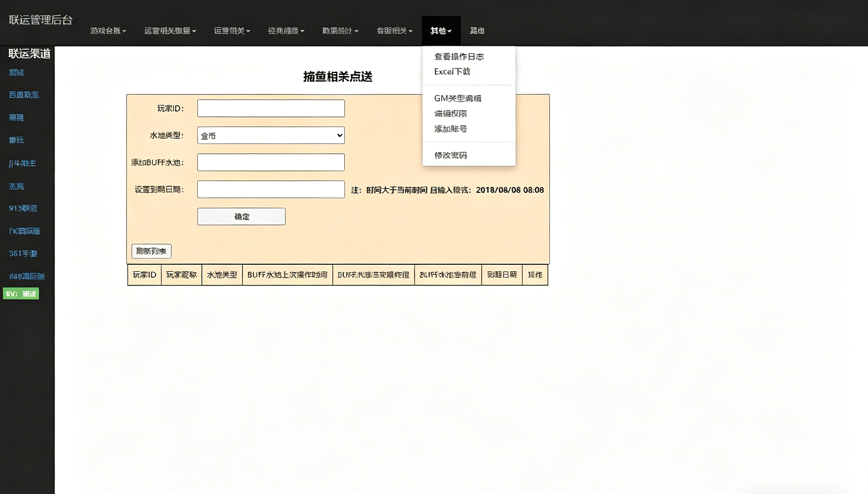Open the 客服相关 dropdown menu

[x=394, y=30]
